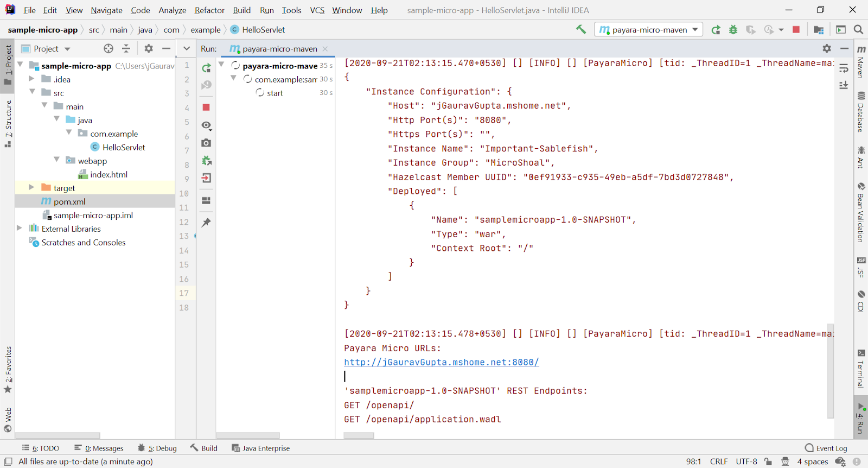Toggle Terminal tool window on right edge
This screenshot has width=868, height=468.
click(x=861, y=369)
